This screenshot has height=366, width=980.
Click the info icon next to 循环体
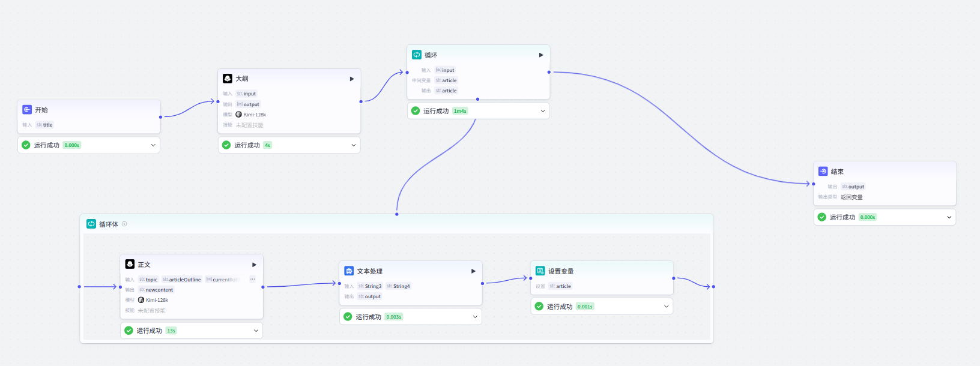coord(124,224)
